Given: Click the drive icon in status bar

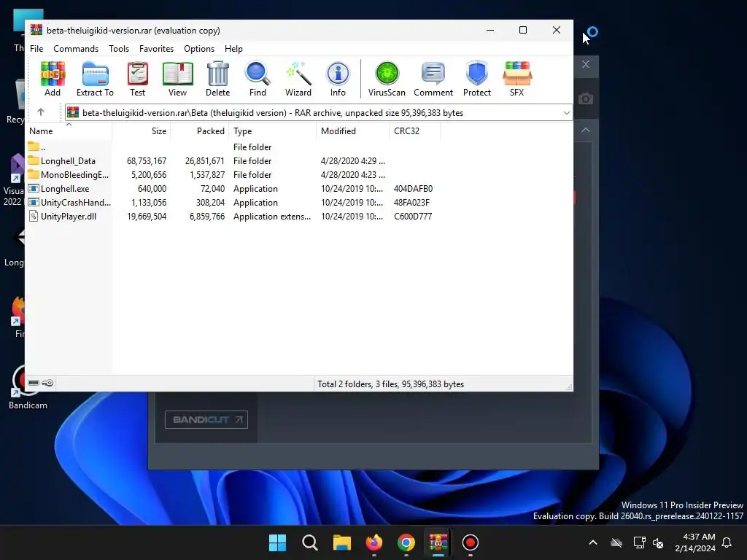Looking at the screenshot, I should 34,383.
